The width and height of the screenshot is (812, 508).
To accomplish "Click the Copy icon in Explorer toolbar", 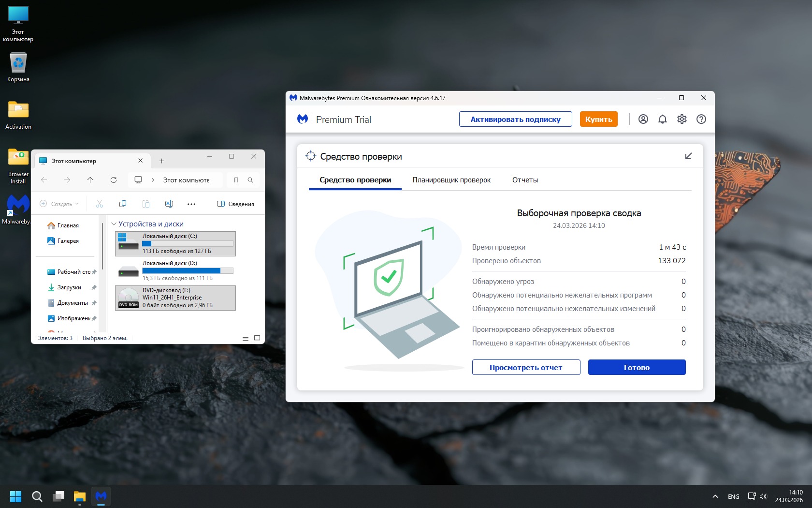I will pos(123,204).
